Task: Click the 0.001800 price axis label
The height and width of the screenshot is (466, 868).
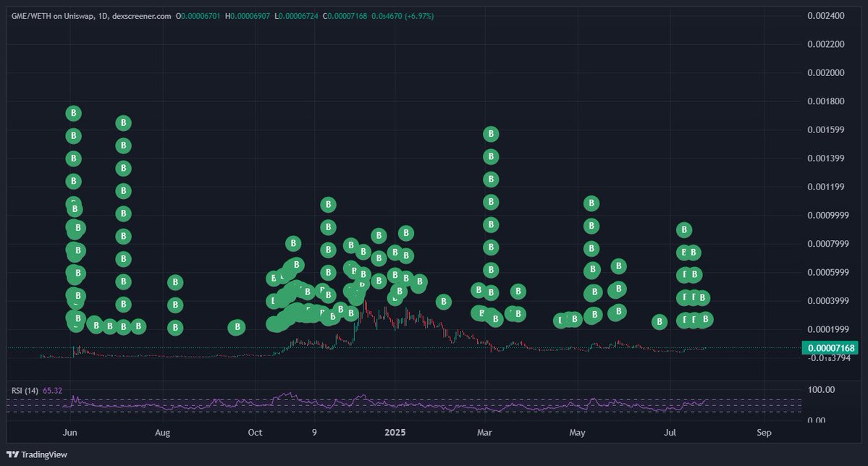Action: tap(826, 101)
